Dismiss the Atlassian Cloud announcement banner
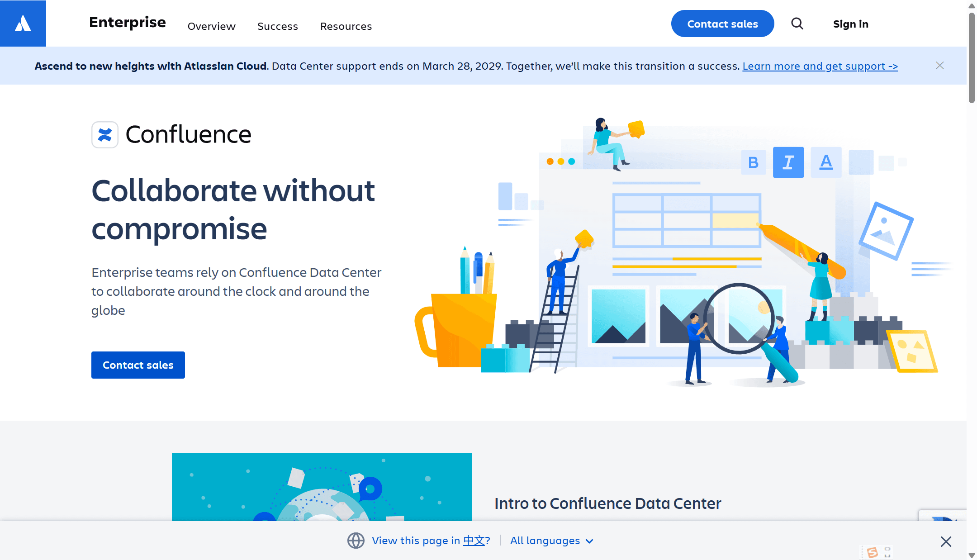The width and height of the screenshot is (977, 560). 940,66
